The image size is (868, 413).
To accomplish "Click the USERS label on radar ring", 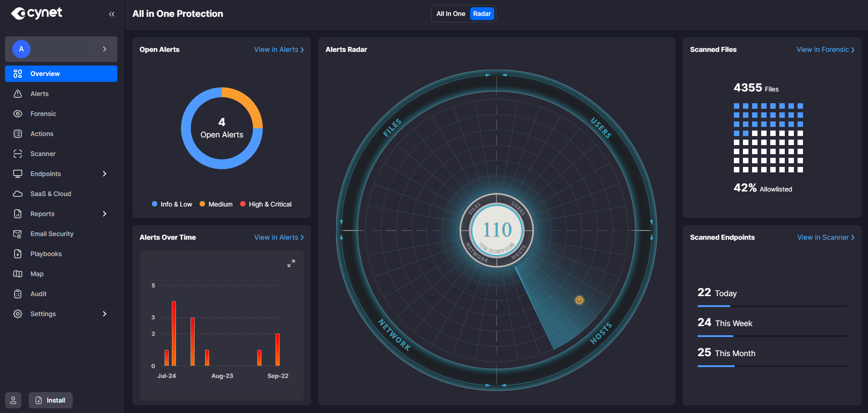I will pos(601,128).
